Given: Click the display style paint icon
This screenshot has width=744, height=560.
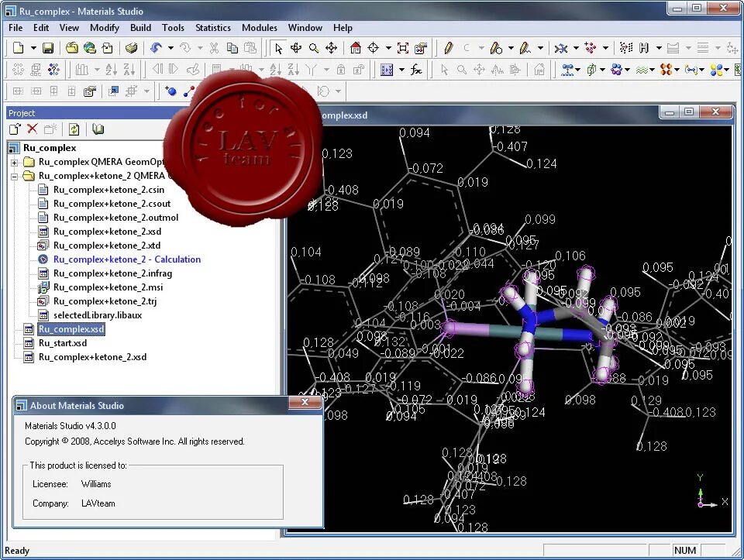Looking at the screenshot, I should (418, 48).
